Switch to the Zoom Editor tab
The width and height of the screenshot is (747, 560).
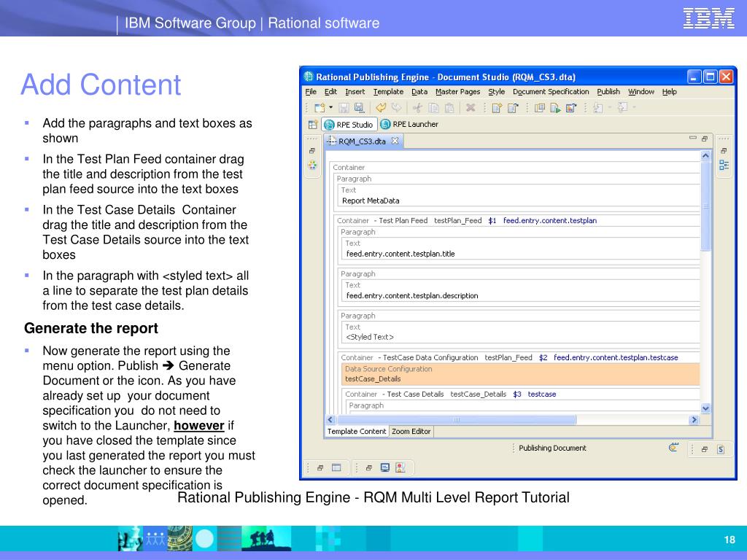click(x=411, y=432)
